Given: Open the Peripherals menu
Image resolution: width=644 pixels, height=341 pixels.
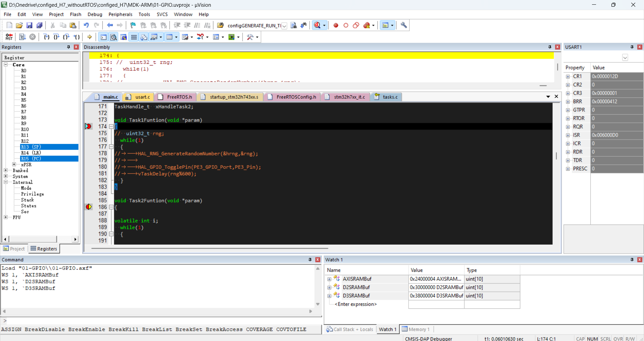Looking at the screenshot, I should click(x=120, y=14).
